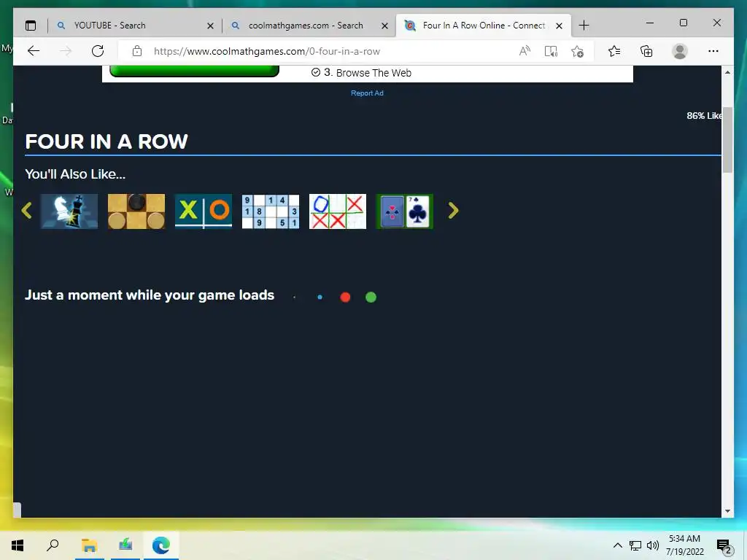
Task: Open network status tray icon
Action: coord(635,545)
